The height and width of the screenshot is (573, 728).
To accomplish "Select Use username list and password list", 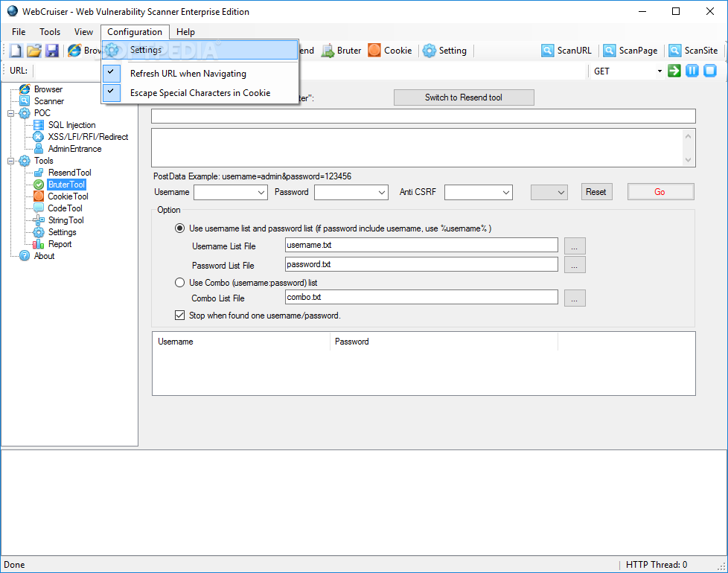I will (x=179, y=228).
